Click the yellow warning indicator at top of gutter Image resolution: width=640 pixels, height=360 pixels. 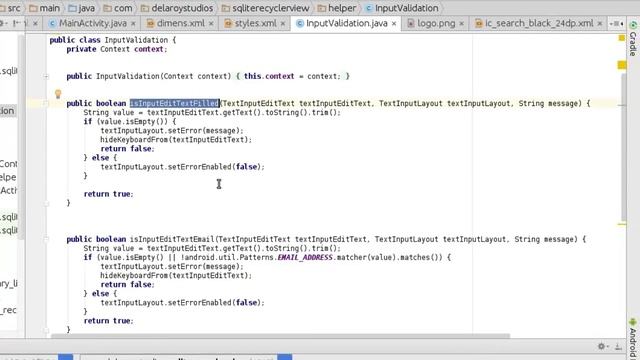coord(622,38)
